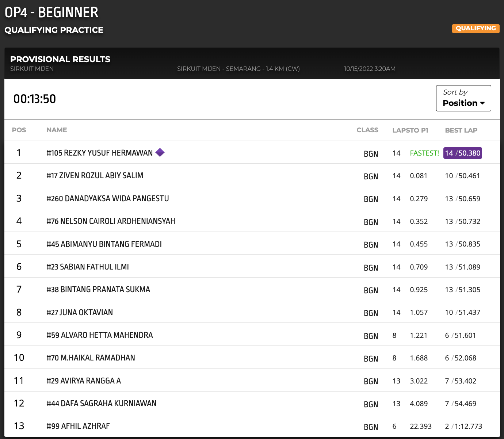Click the BEST LAP column header

point(461,130)
